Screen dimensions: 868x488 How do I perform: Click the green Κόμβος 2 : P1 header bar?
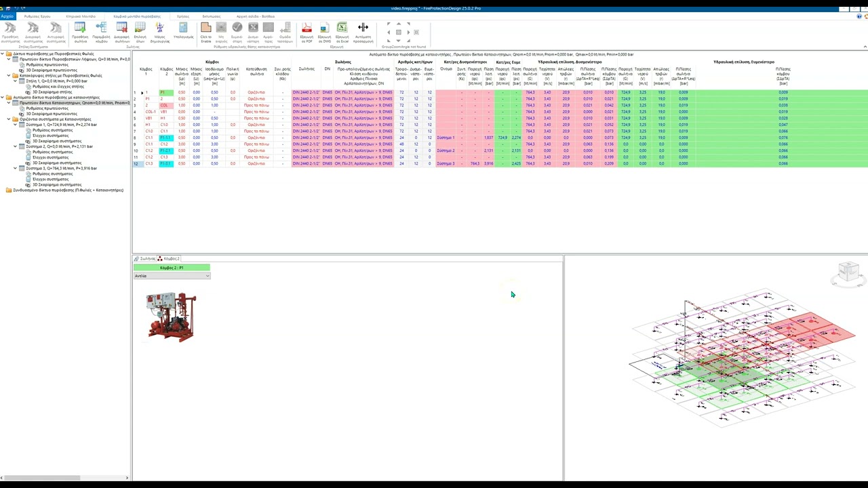click(x=172, y=268)
